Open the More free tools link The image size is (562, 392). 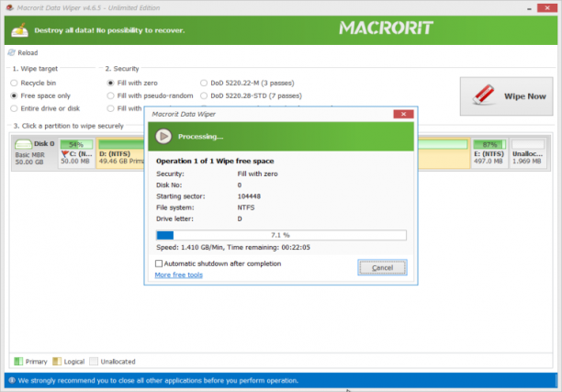pos(178,274)
